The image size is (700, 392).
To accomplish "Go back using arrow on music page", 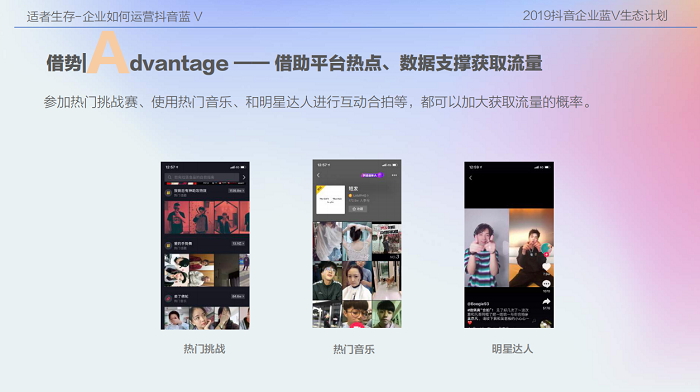I will click(x=318, y=175).
